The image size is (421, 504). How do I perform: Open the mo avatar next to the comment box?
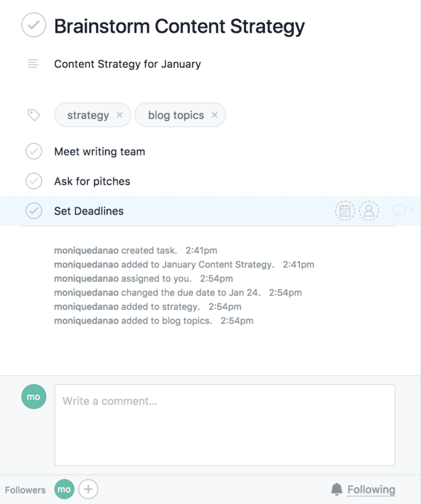coord(33,397)
